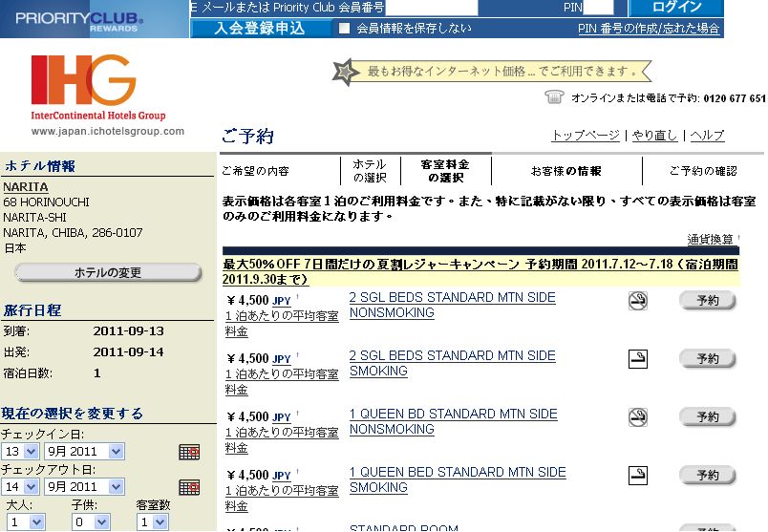Go to the ホテルの選択 step tab
Viewport: 768px width, 532px height.
point(370,171)
